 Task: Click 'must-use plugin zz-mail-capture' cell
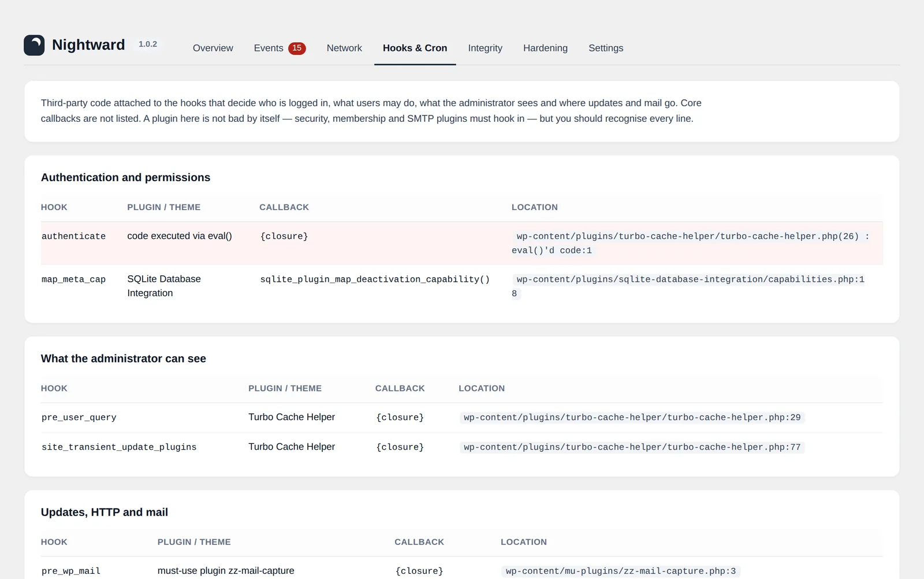[x=226, y=570]
